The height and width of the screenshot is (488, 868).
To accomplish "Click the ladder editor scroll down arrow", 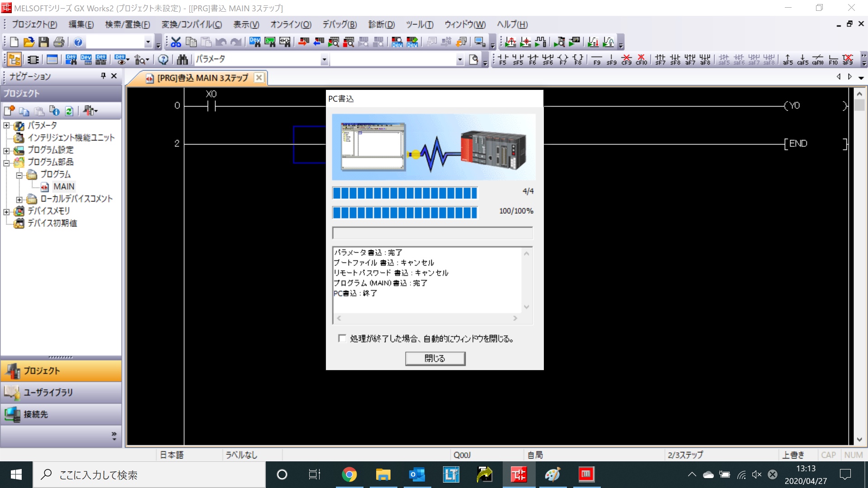I will point(859,440).
